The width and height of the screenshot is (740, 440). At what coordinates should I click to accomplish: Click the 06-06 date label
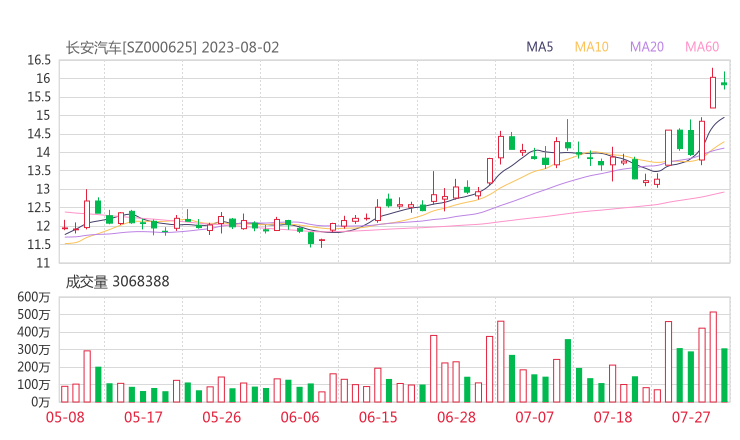(300, 417)
